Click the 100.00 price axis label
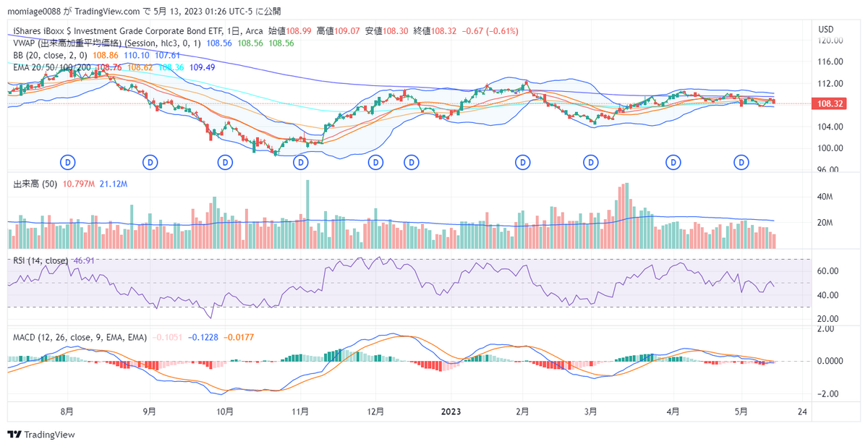The image size is (868, 447). (830, 148)
